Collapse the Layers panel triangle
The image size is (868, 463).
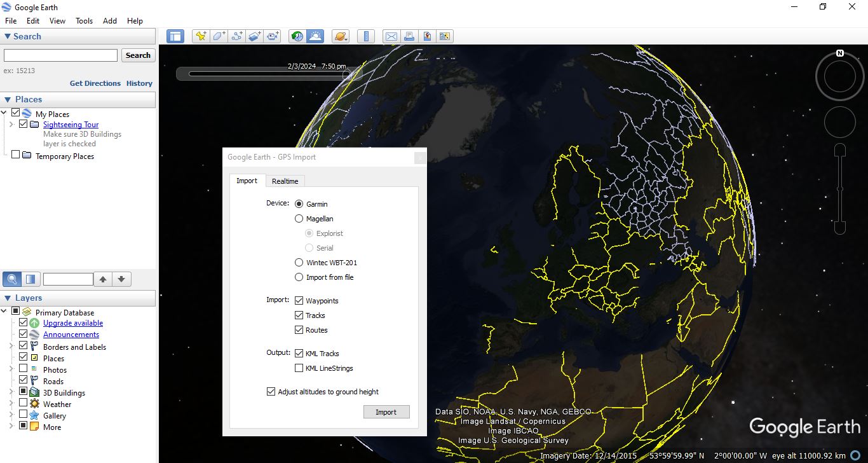tap(8, 298)
